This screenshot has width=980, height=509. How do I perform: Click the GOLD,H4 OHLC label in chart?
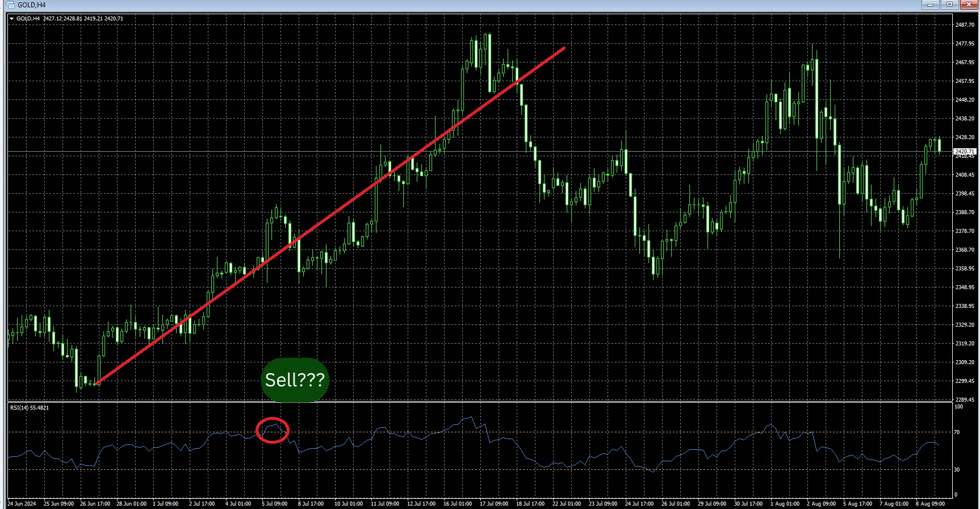pos(70,19)
